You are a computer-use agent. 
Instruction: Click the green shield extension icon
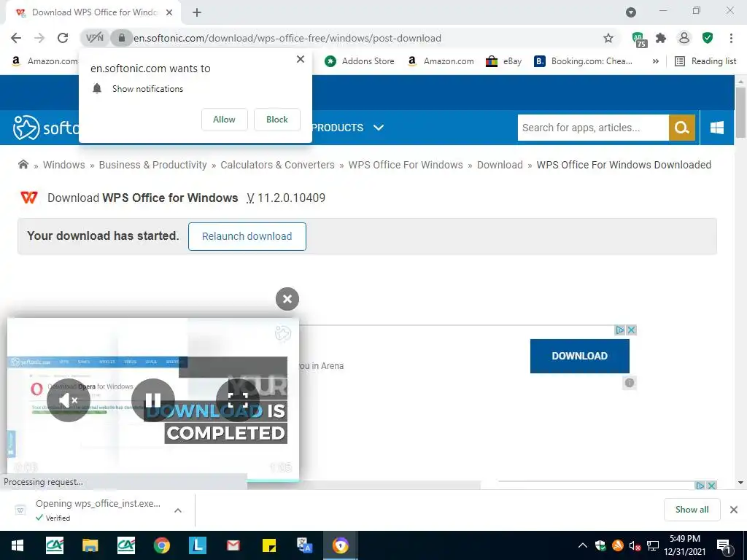click(x=708, y=38)
